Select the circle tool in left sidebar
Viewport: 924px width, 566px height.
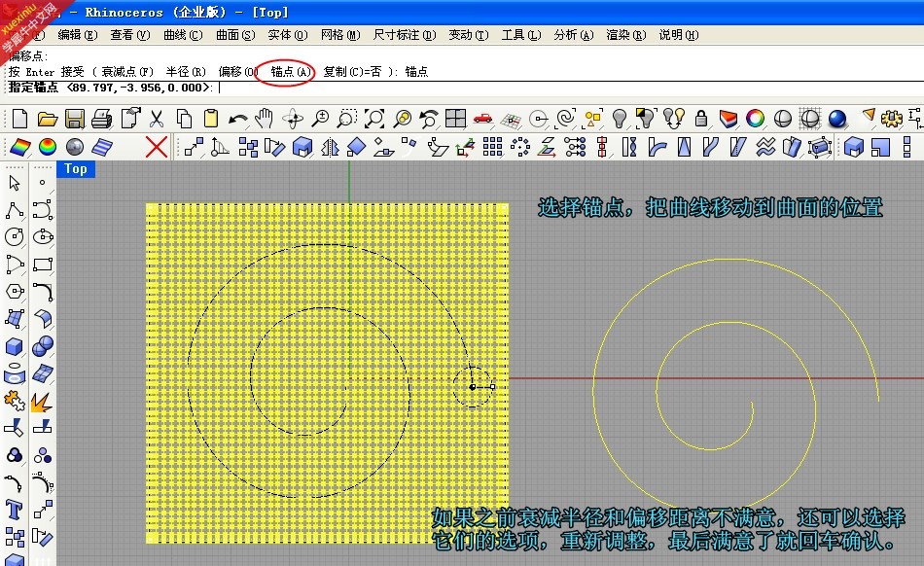15,236
